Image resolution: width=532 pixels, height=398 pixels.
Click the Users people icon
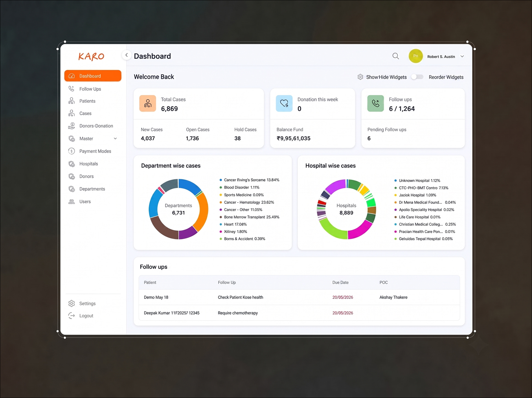click(72, 202)
